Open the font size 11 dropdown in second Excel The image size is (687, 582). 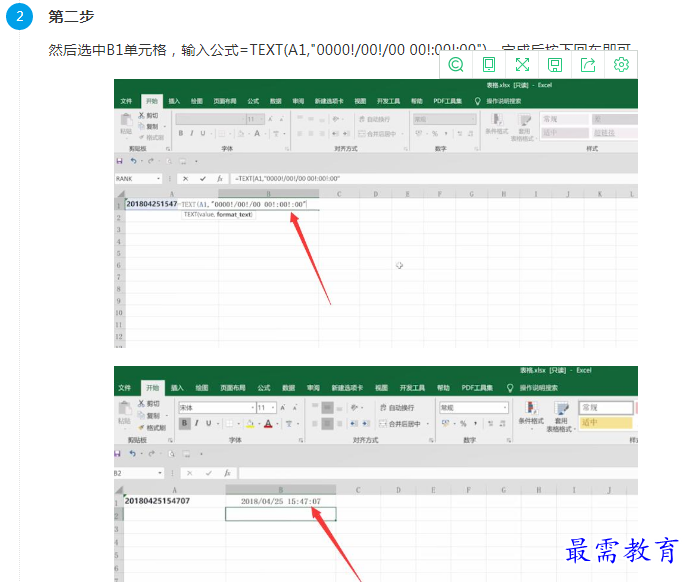click(273, 408)
